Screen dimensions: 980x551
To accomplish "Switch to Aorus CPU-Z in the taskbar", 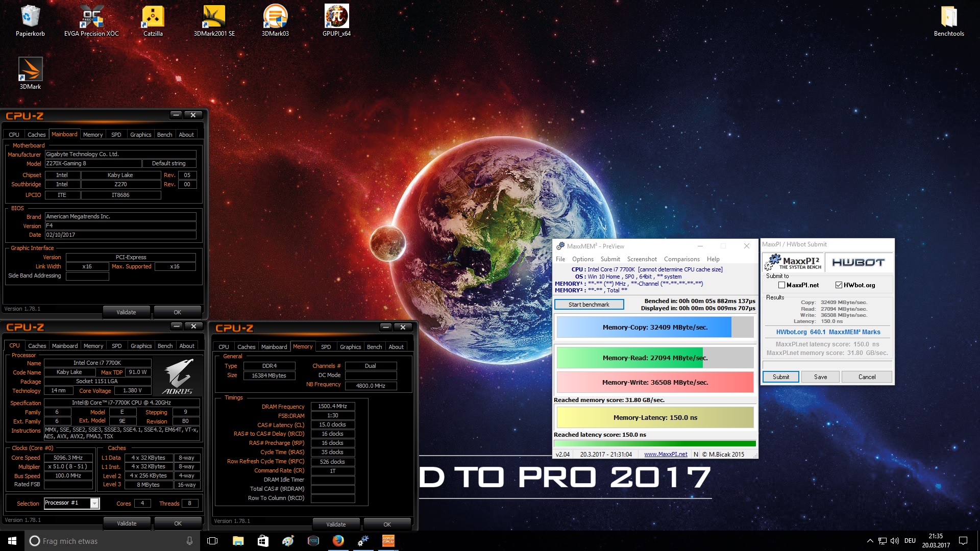I will pyautogui.click(x=388, y=541).
